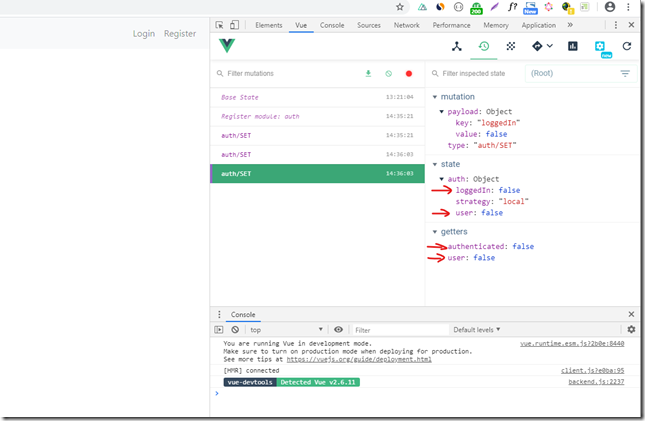Collapse the mutation section
This screenshot has width=645, height=421.
pyautogui.click(x=435, y=97)
